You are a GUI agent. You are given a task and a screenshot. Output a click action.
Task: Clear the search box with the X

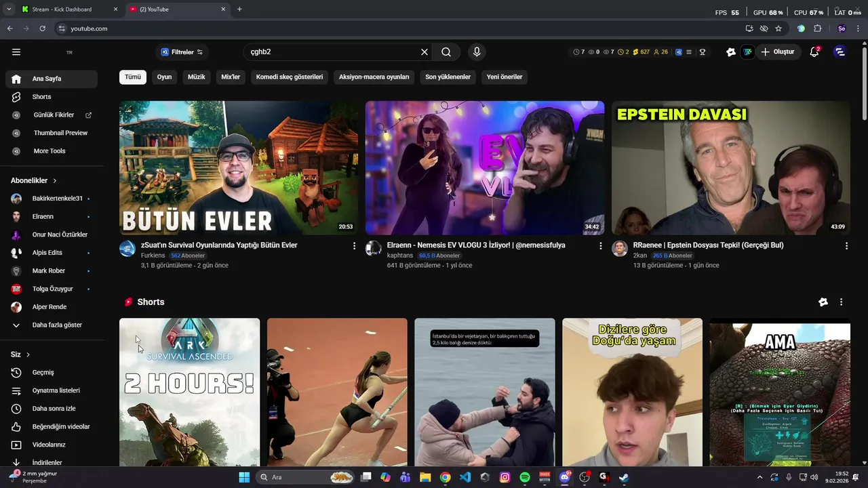click(425, 52)
